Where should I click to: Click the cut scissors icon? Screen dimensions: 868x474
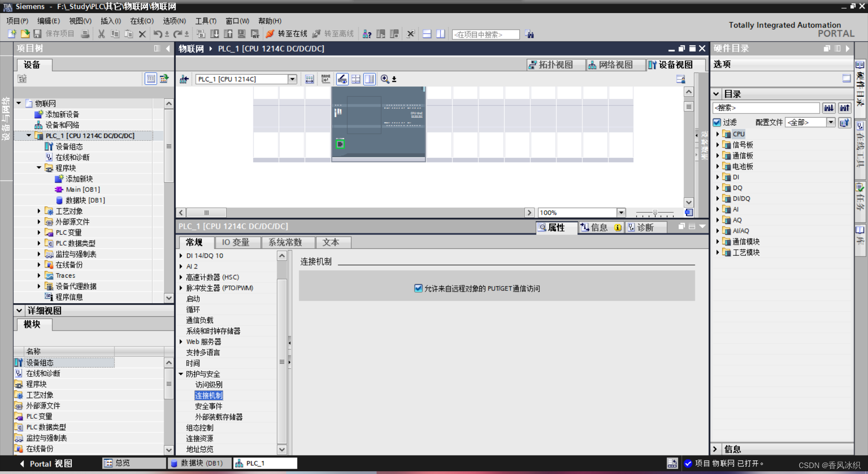101,34
